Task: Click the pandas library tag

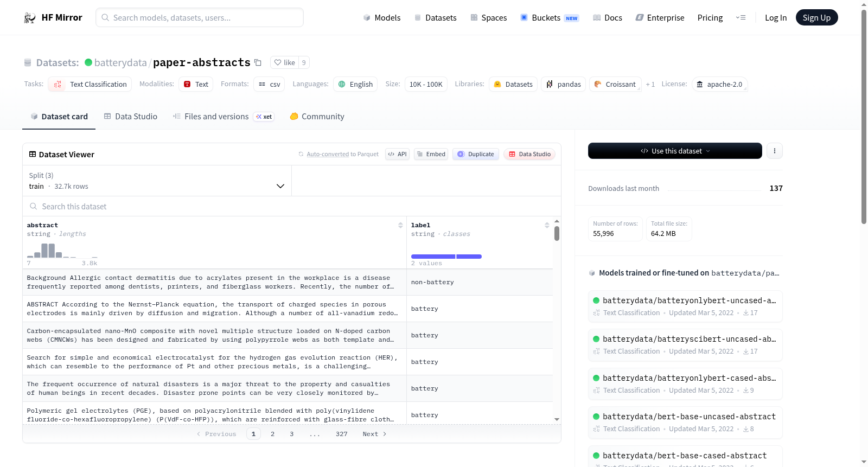Action: point(563,84)
